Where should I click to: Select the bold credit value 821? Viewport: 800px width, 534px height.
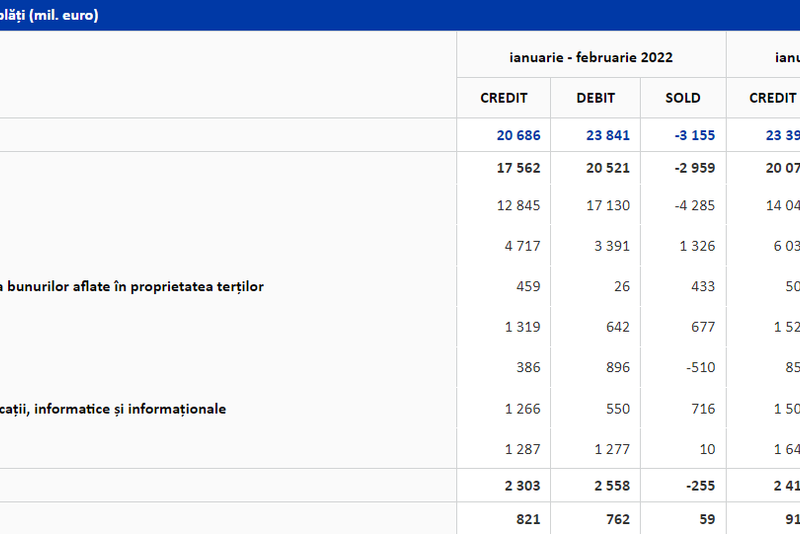[x=526, y=519]
